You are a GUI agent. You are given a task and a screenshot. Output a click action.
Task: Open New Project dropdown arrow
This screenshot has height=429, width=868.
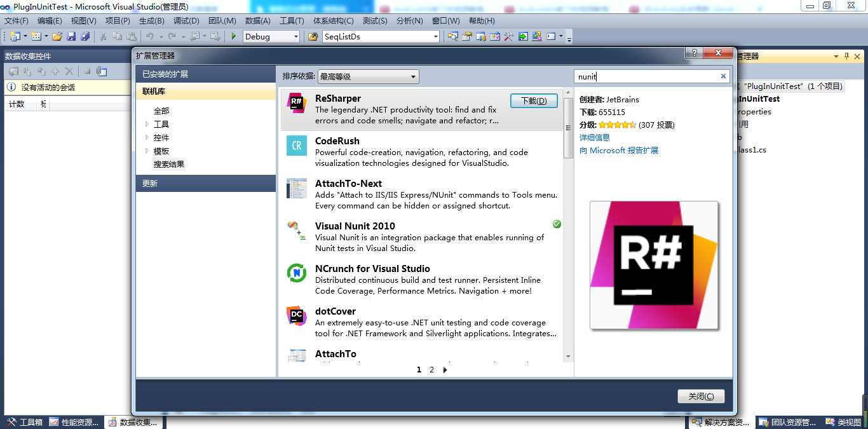click(x=25, y=37)
